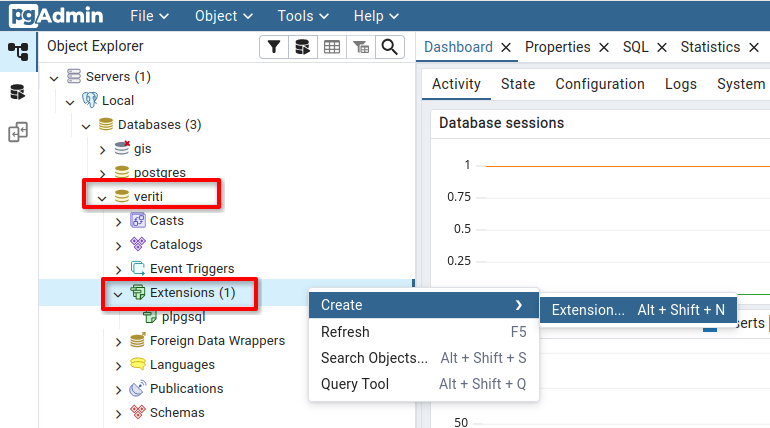Viewport: 770px width, 428px height.
Task: Click the veriti database icon
Action: click(x=122, y=196)
